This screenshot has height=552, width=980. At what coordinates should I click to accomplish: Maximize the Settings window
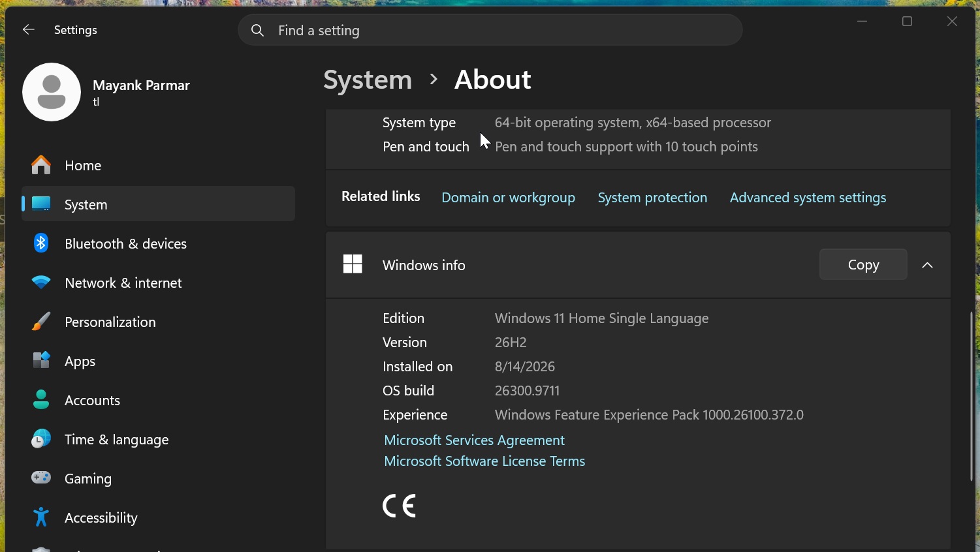[x=907, y=22]
